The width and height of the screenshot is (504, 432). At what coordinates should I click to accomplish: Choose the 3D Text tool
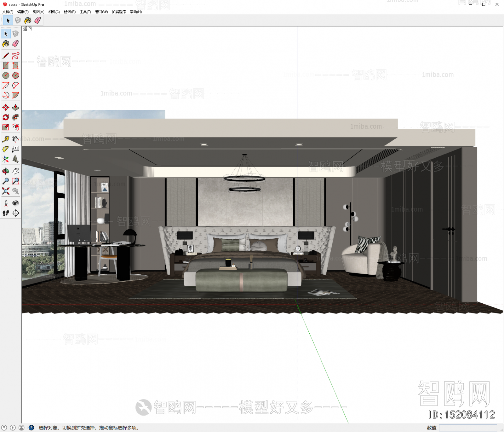pos(15,160)
